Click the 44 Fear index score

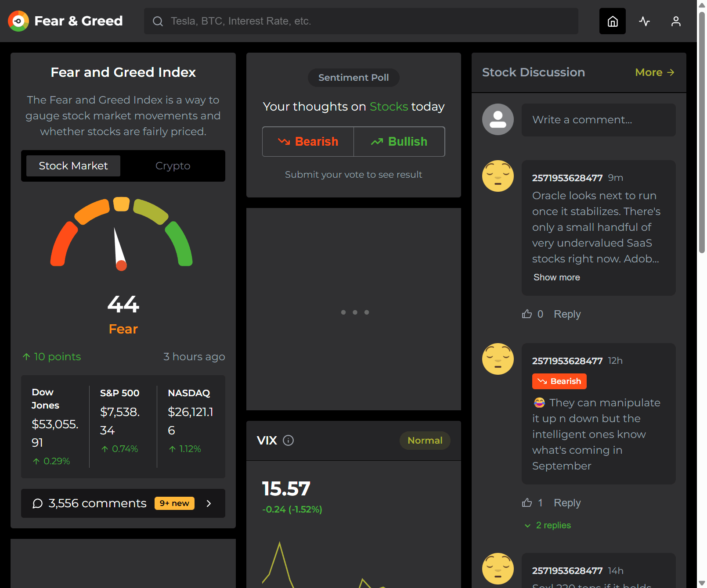coord(123,304)
